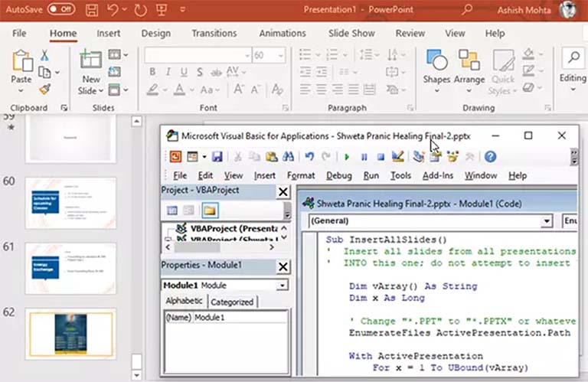
Task: Click the Reset stop icon in VBA
Action: pos(381,157)
